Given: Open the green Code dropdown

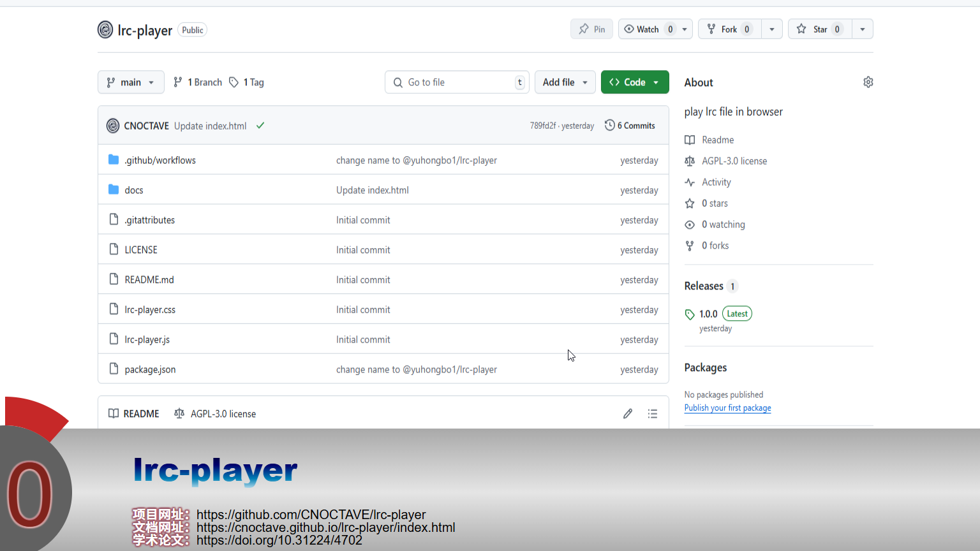Looking at the screenshot, I should coord(634,82).
